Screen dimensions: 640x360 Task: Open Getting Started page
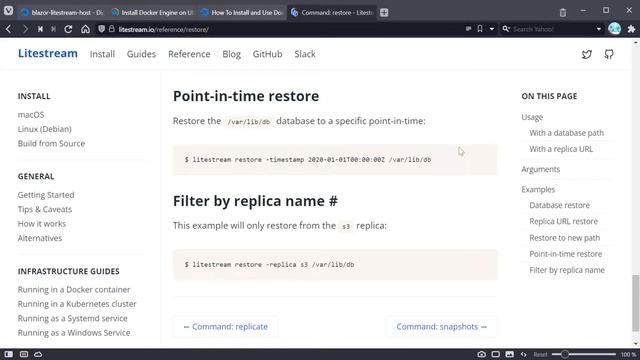[x=46, y=195]
